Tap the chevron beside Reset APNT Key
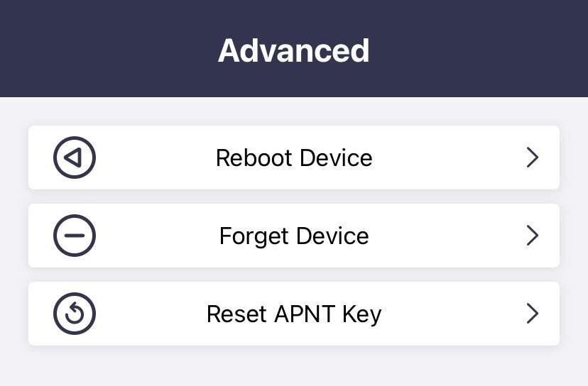The image size is (588, 386). 533,314
